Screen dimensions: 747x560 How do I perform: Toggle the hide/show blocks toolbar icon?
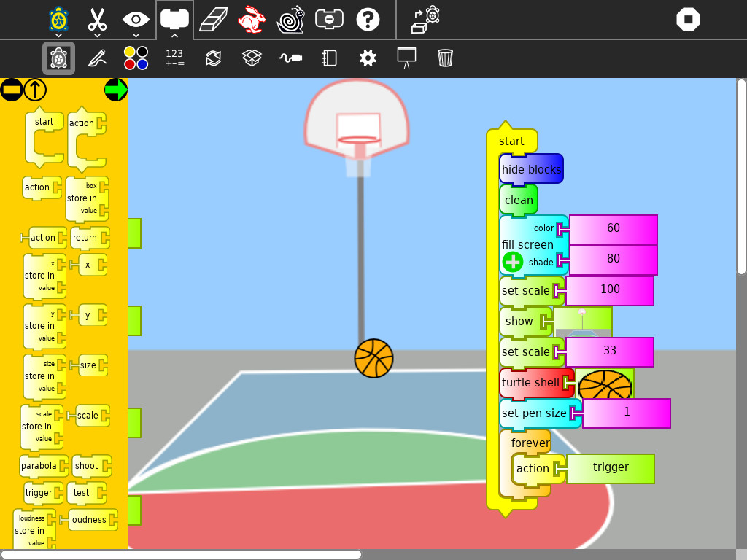pos(329,20)
